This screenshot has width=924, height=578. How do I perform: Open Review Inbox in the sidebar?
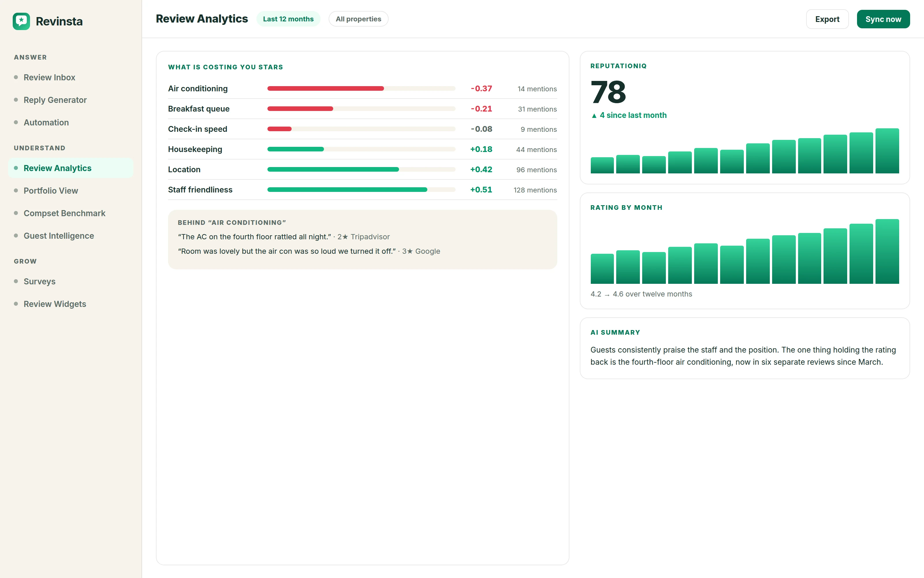[x=71, y=77]
